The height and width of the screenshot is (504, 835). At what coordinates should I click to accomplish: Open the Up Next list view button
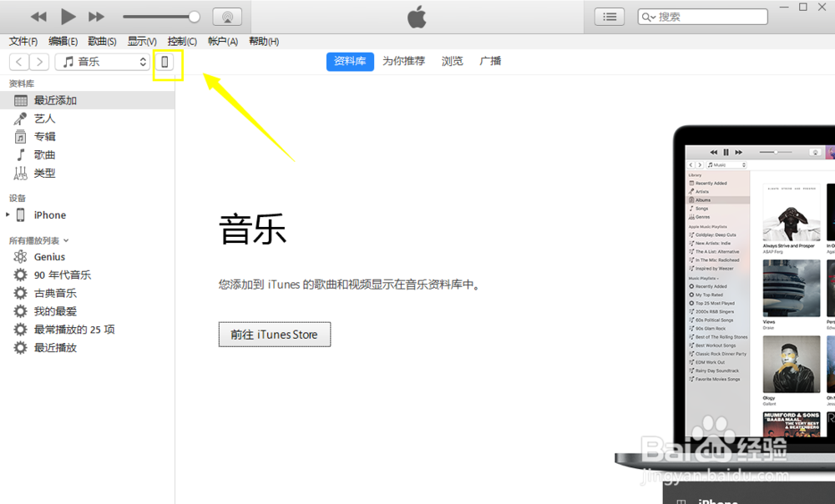(x=610, y=17)
